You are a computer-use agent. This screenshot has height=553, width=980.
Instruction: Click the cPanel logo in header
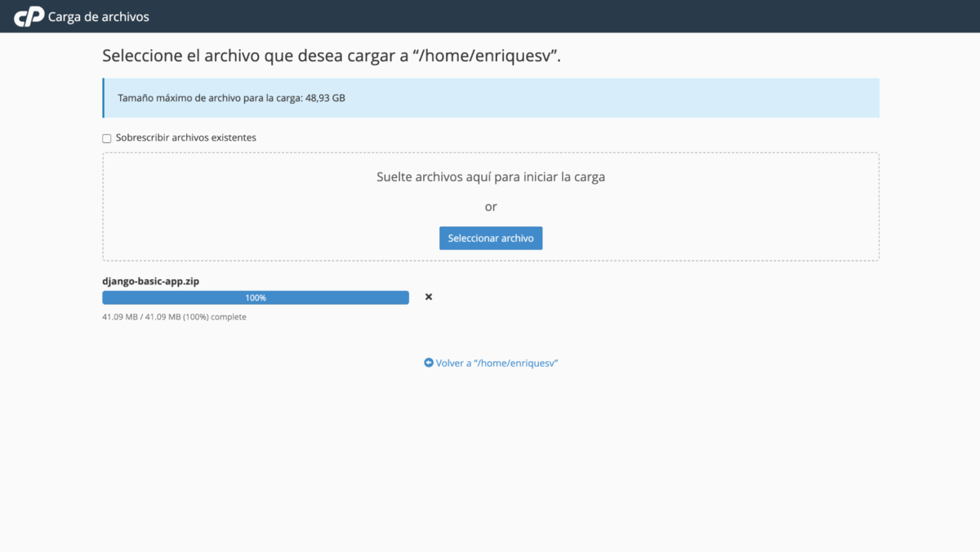coord(29,16)
